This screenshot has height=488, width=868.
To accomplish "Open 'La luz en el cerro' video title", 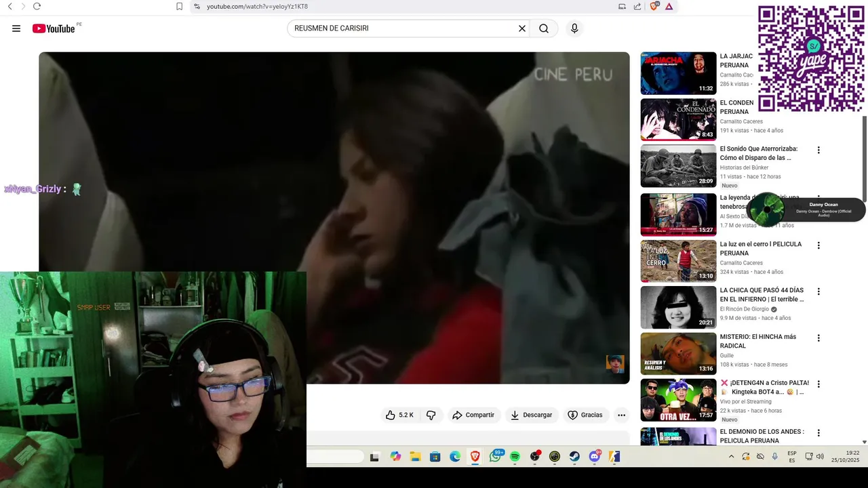I will [761, 249].
